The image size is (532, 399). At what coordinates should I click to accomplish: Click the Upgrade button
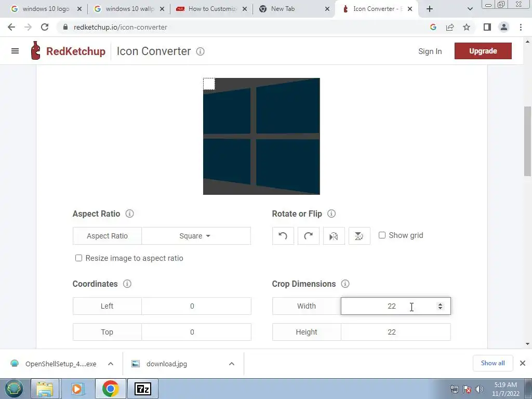coord(483,51)
